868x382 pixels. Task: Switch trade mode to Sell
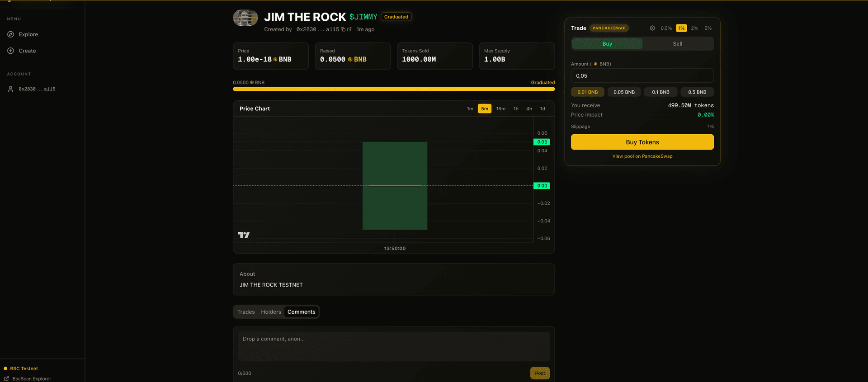click(677, 44)
